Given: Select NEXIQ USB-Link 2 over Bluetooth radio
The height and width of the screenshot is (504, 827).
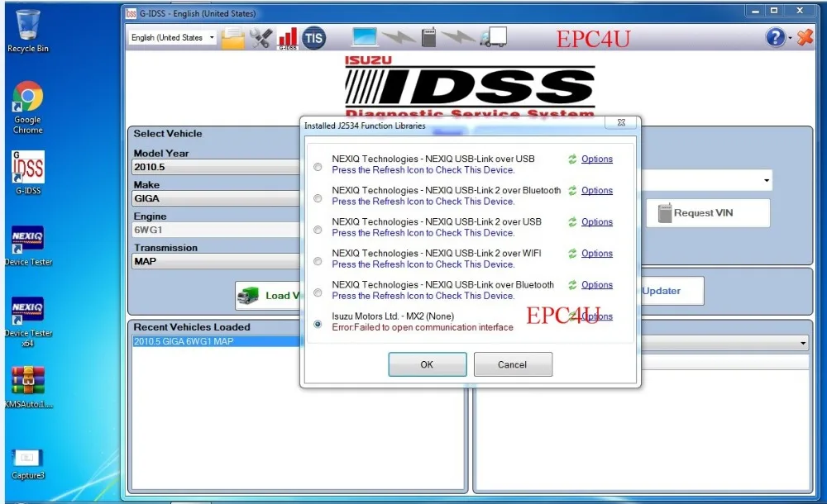Looking at the screenshot, I should tap(318, 198).
